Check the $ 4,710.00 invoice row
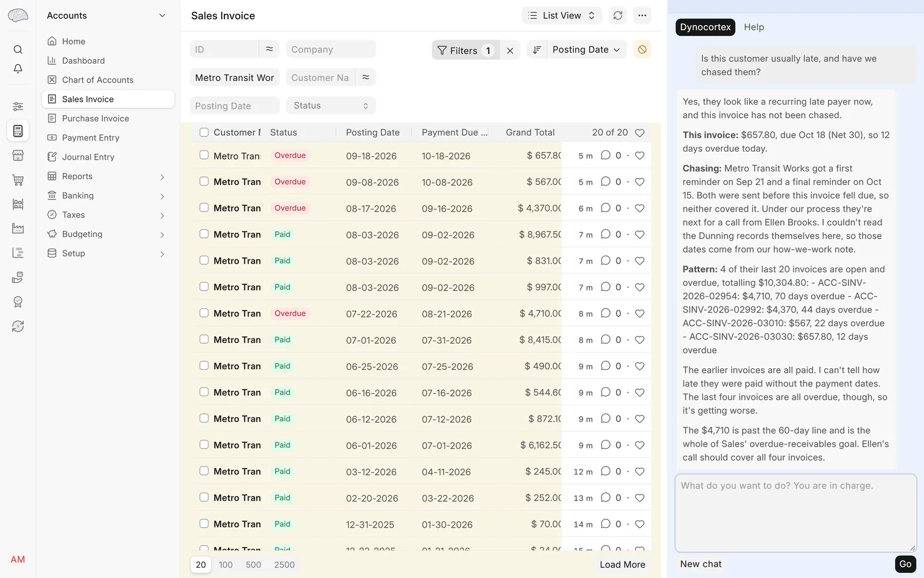 pyautogui.click(x=204, y=313)
